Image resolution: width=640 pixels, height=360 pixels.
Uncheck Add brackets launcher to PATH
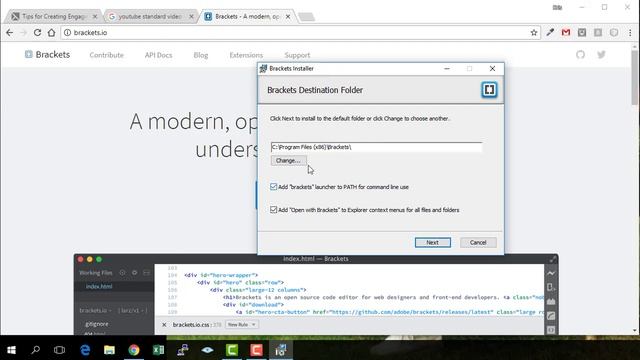(273, 187)
